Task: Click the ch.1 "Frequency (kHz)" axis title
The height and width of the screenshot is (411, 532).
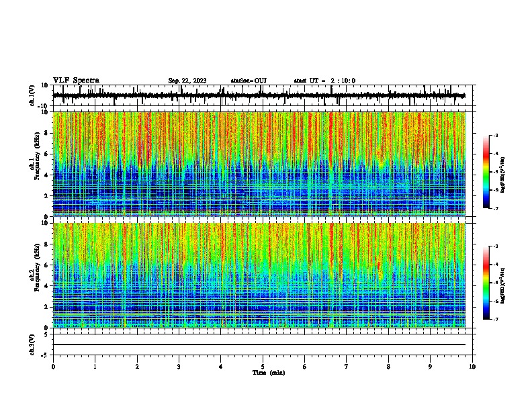Action: pyautogui.click(x=37, y=156)
